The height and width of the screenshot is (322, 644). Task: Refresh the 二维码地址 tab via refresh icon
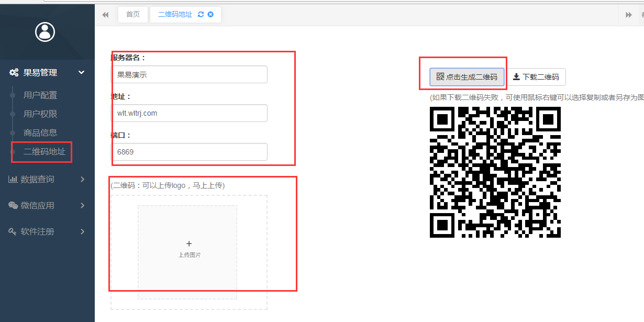[201, 15]
